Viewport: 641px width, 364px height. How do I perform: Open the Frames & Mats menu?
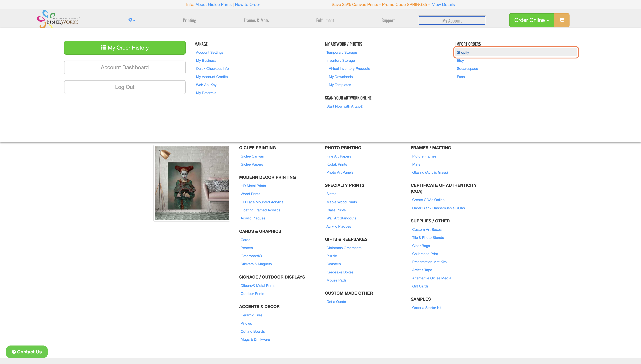tap(256, 20)
